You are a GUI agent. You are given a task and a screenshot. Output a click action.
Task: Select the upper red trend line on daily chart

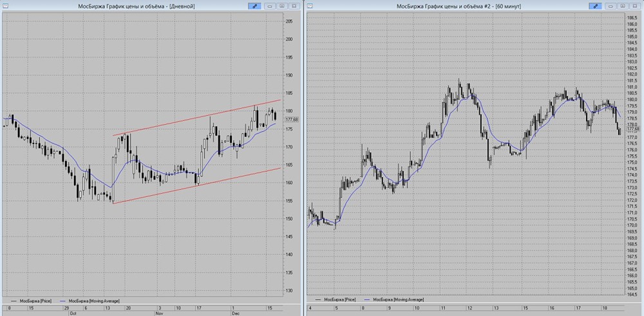(196, 117)
